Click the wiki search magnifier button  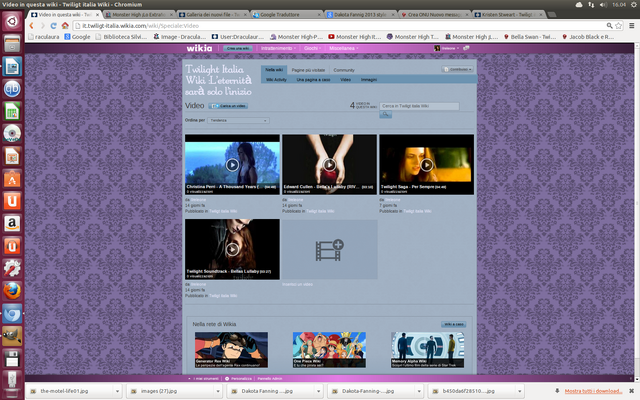(x=385, y=115)
